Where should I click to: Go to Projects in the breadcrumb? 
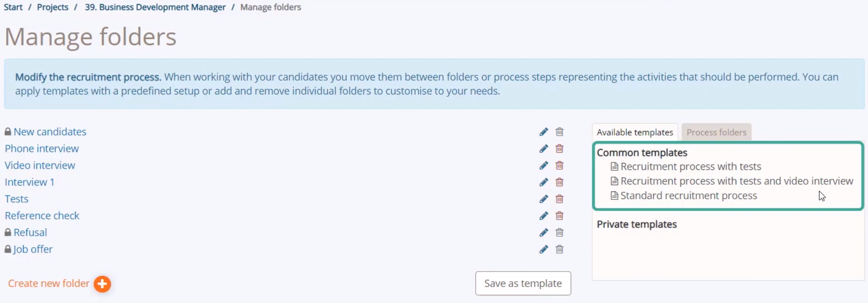tap(53, 7)
